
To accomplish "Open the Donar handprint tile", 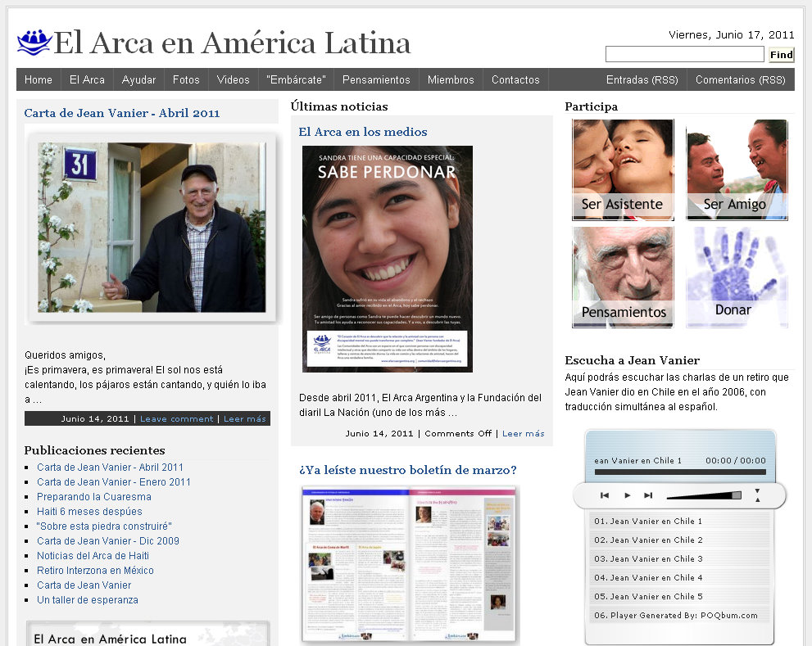I will tap(737, 277).
